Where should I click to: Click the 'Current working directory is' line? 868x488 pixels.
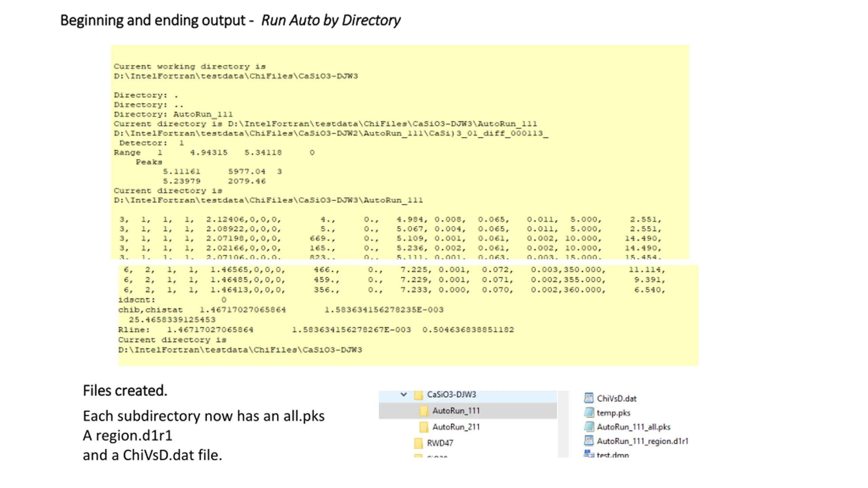190,66
